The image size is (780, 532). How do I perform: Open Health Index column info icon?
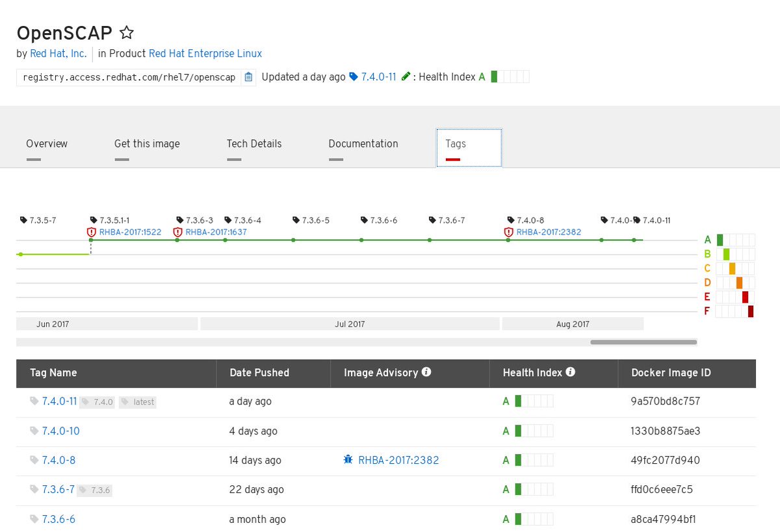[x=570, y=372]
